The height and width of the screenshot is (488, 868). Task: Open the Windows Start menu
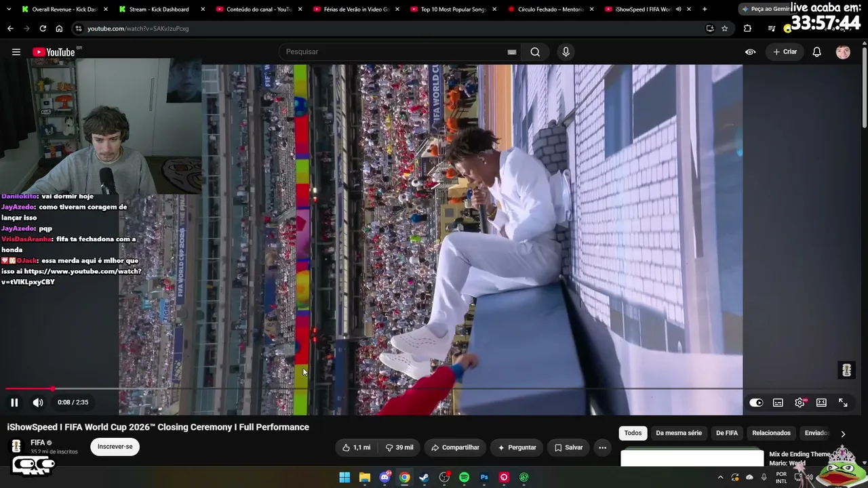tap(344, 477)
